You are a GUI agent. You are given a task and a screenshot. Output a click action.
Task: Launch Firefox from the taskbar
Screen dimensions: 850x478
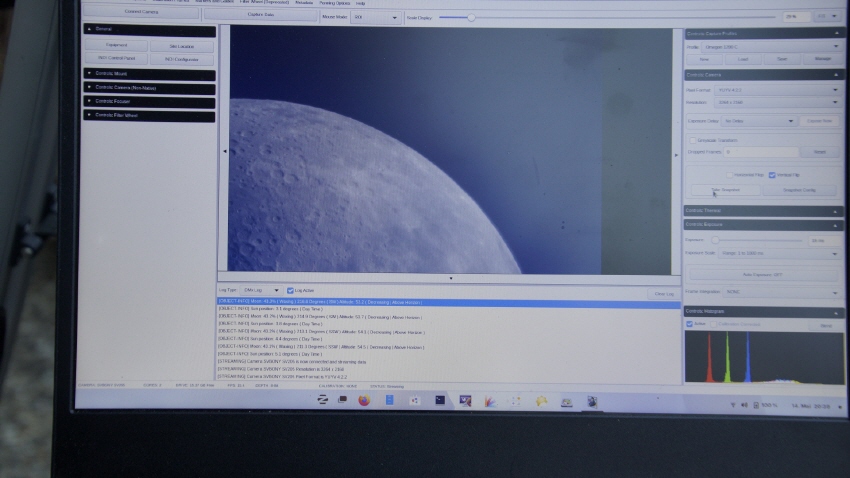tap(364, 401)
